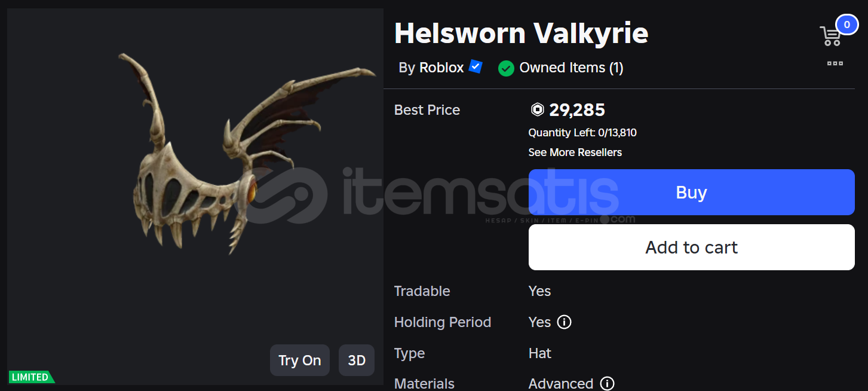868x391 pixels.
Task: Open the shopping cart icon
Action: [831, 36]
